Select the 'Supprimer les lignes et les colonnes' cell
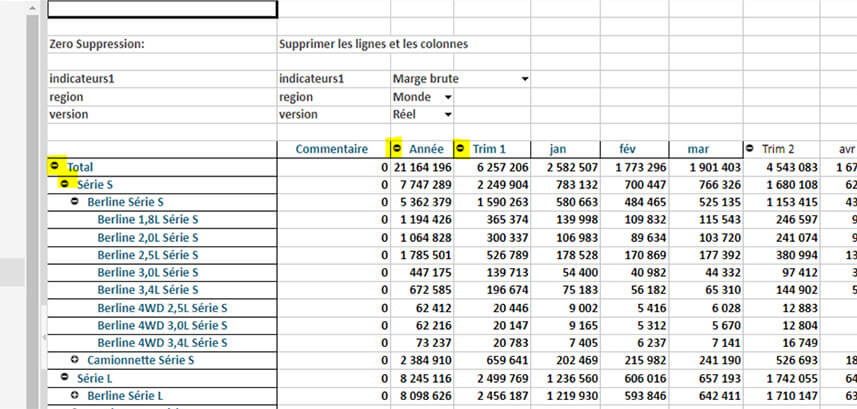 [x=373, y=44]
